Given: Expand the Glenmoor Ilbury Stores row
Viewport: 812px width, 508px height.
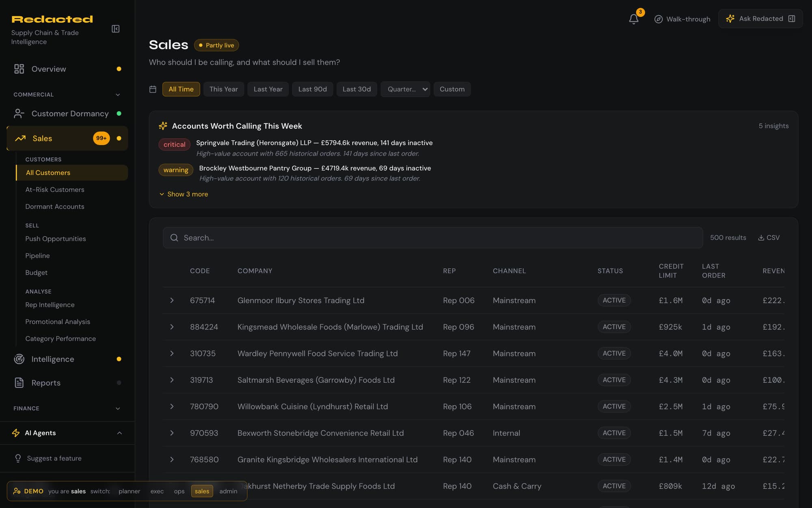Looking at the screenshot, I should tap(172, 300).
